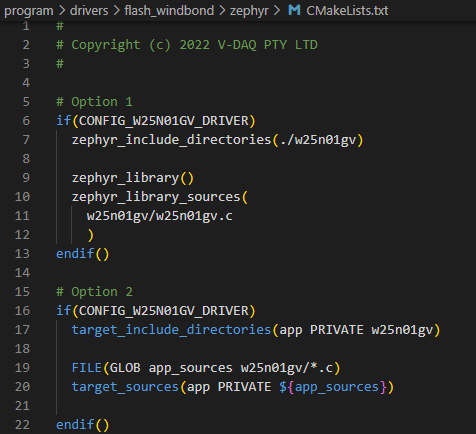Screen dimensions: 476x434
Task: Open 'flash_windbond' breadcrumb folder
Action: pos(169,11)
